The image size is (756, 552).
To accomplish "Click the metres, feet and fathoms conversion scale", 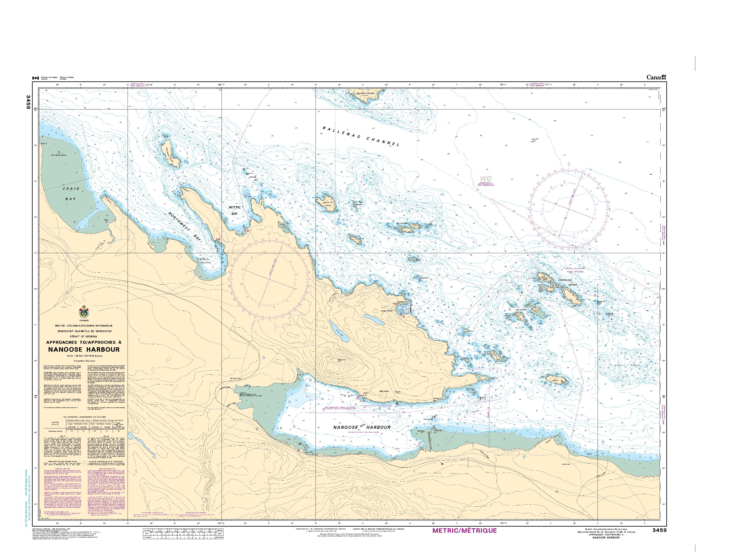I will click(183, 534).
